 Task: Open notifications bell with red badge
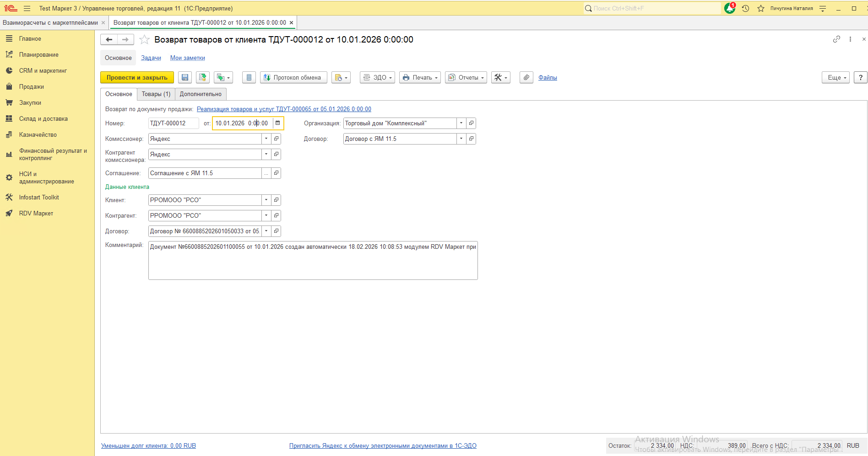tap(730, 8)
